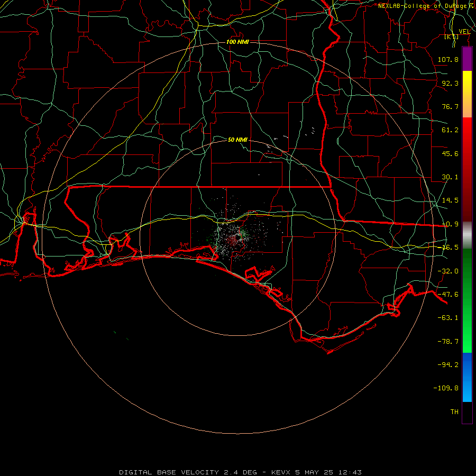Pick the gray near-zero segment of velocity scale
476x476 pixels.
[467, 235]
